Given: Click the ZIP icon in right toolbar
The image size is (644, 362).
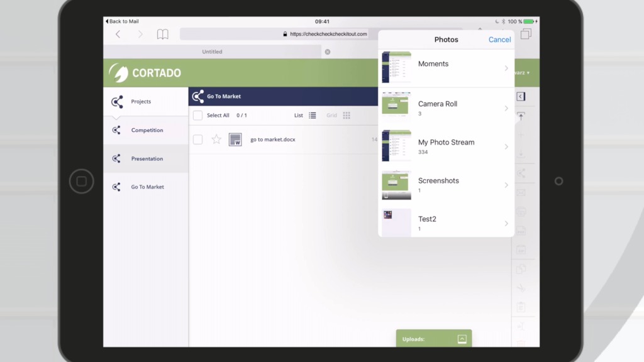Looking at the screenshot, I should [x=521, y=250].
